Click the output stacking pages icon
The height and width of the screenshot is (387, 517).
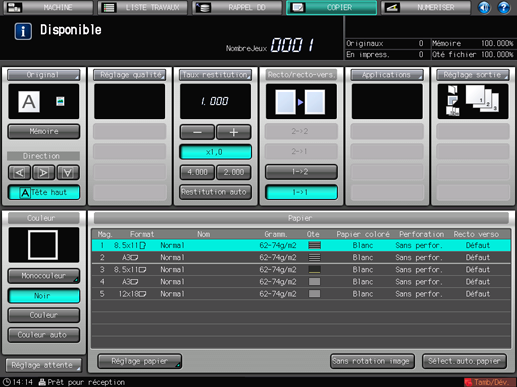[482, 98]
